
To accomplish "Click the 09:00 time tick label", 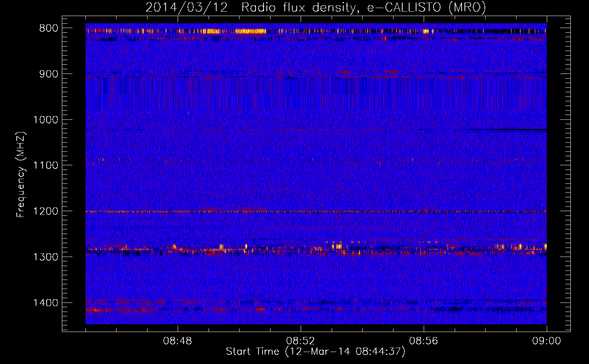I will tap(547, 341).
